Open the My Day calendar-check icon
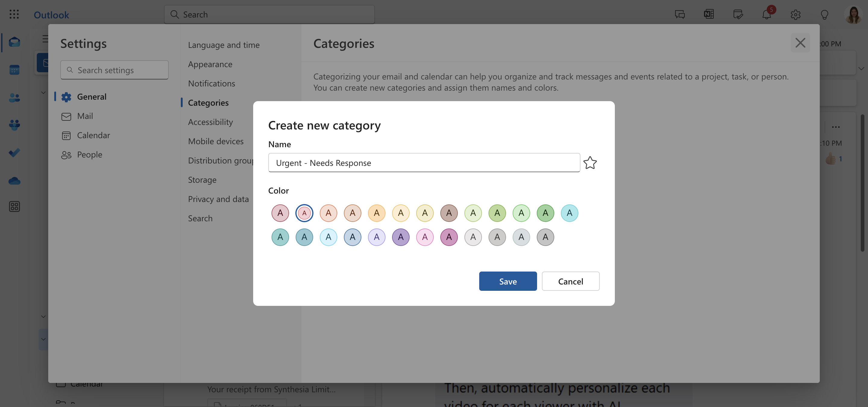The height and width of the screenshot is (407, 868). pos(738,14)
